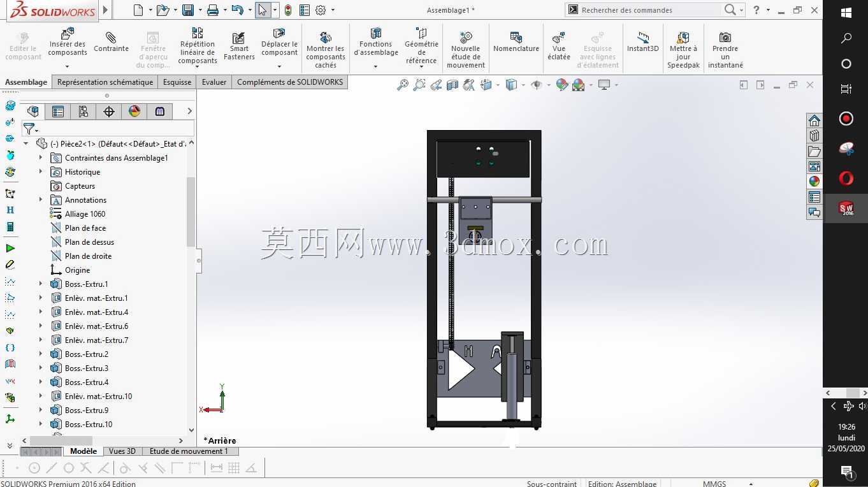This screenshot has height=487, width=868.
Task: Select the Contrainte tool
Action: pos(111,42)
